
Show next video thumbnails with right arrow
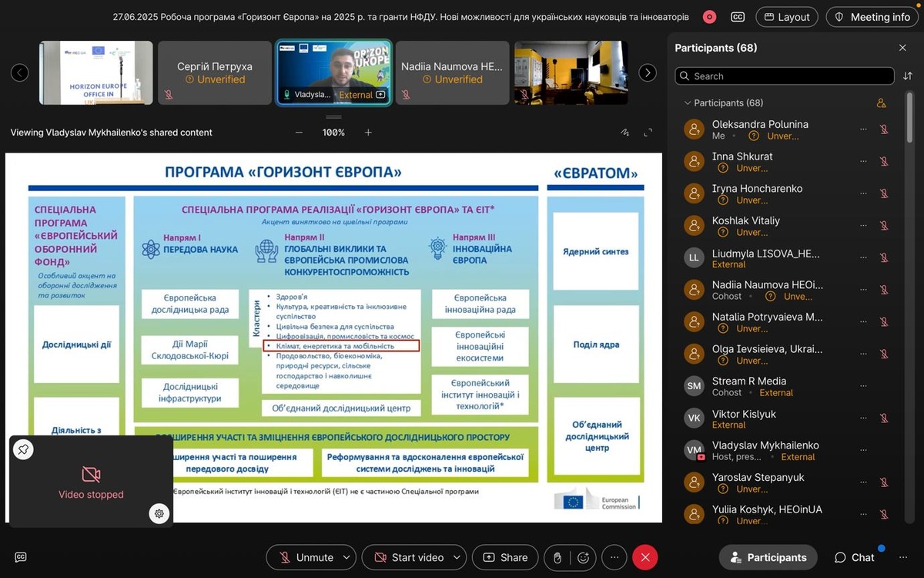click(x=648, y=72)
